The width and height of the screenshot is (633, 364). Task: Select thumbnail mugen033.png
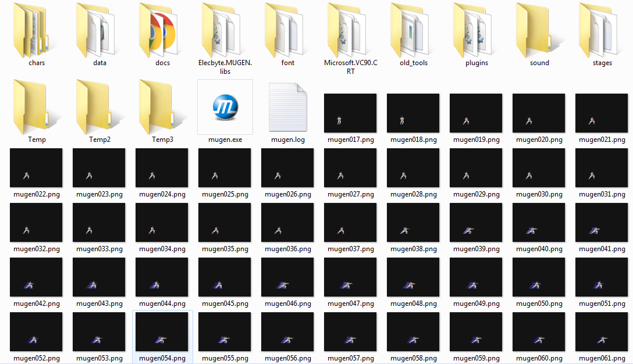(x=99, y=222)
